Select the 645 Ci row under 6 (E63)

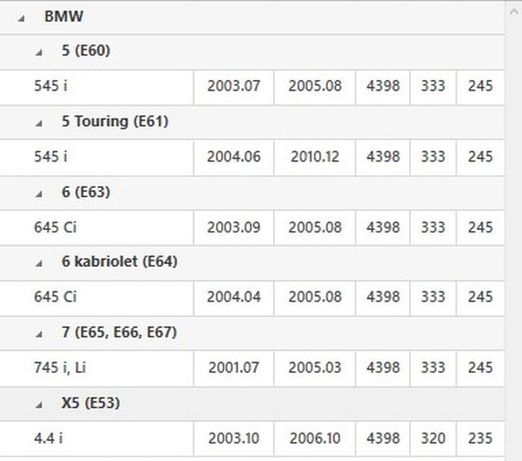click(x=252, y=228)
